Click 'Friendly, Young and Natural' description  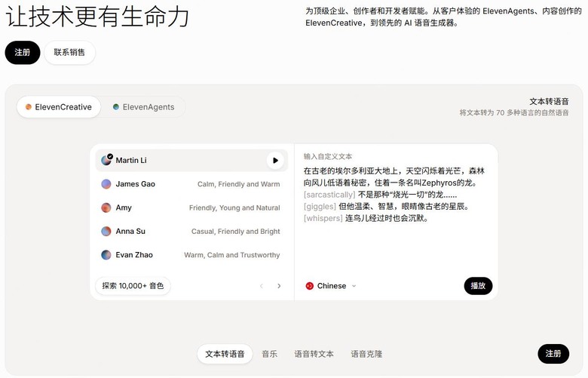234,208
